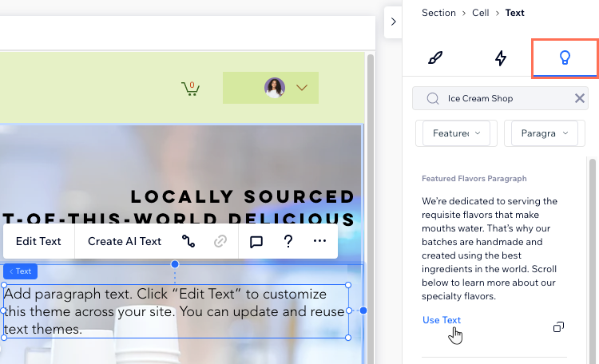Image resolution: width=599 pixels, height=364 pixels.
Task: Clear the Ice Cream Shop search
Action: click(x=580, y=98)
